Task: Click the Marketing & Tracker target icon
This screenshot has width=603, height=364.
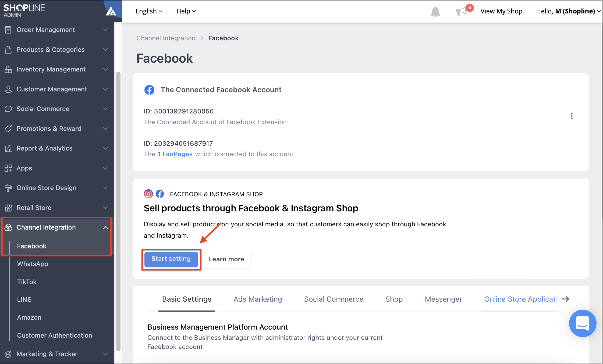Action: tap(8, 354)
